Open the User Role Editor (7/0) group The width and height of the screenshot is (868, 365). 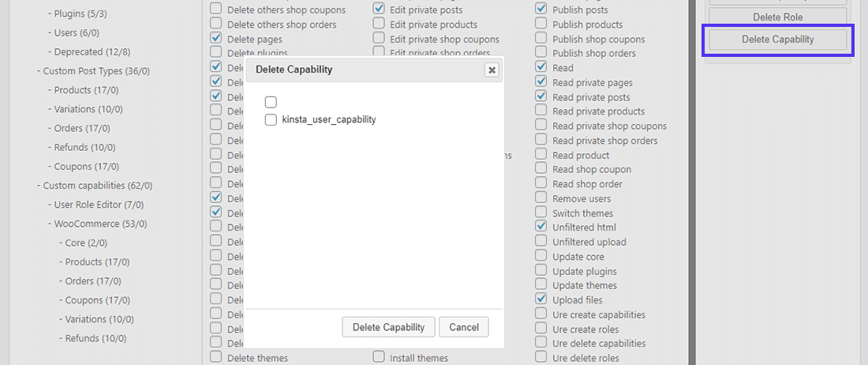(98, 205)
